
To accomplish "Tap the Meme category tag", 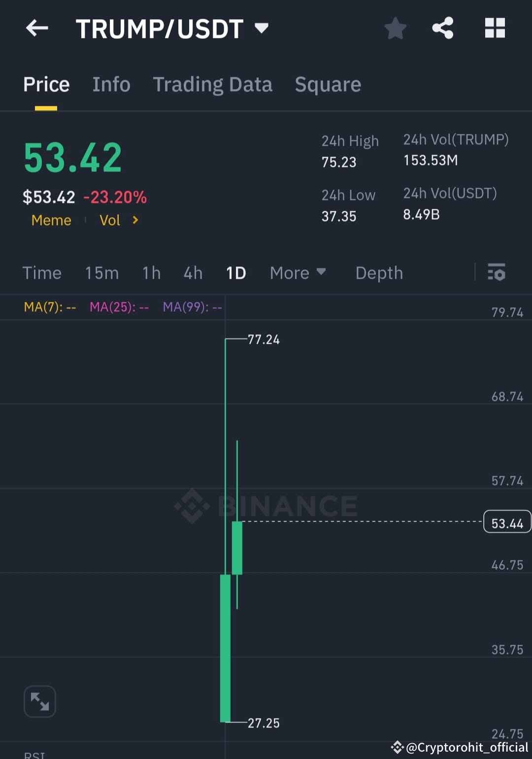I will [51, 220].
